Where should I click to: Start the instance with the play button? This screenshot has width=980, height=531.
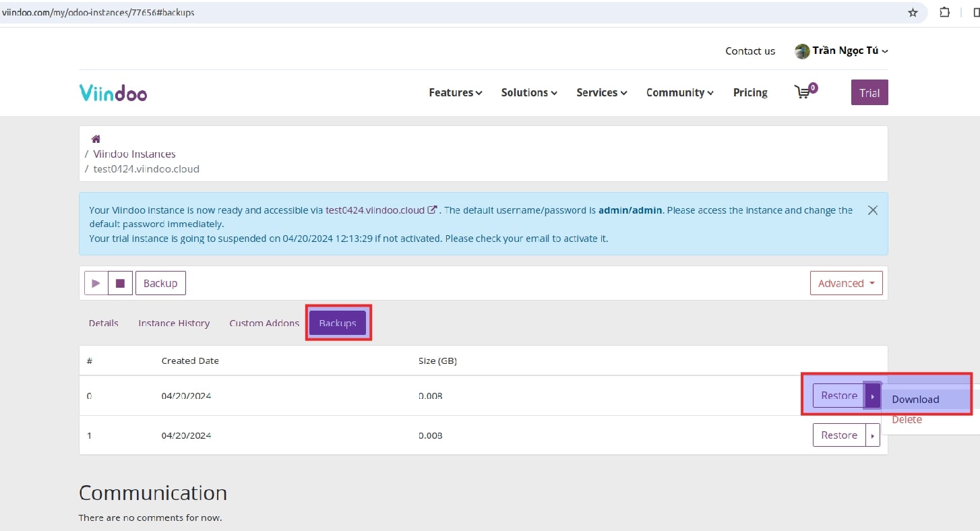96,283
